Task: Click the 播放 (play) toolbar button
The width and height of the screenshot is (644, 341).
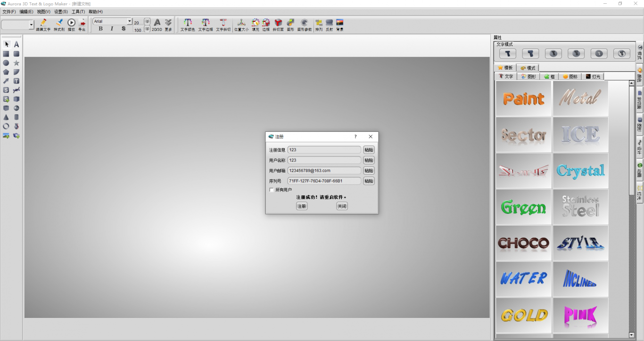Action: point(71,24)
